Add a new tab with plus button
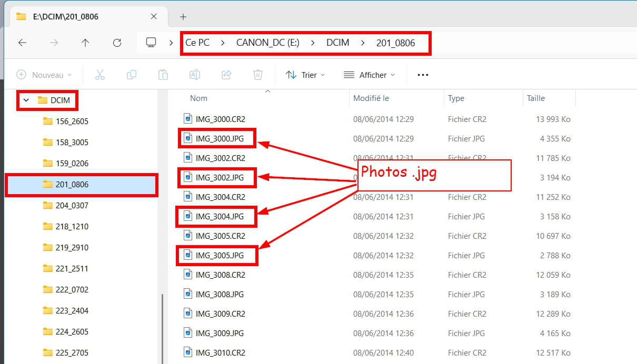Viewport: 637px width, 364px height. click(x=183, y=17)
